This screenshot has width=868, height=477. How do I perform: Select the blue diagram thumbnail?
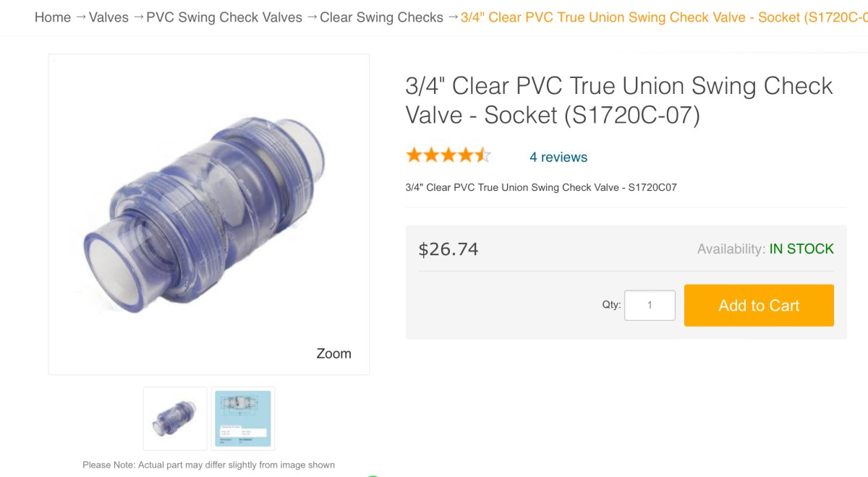click(x=243, y=418)
